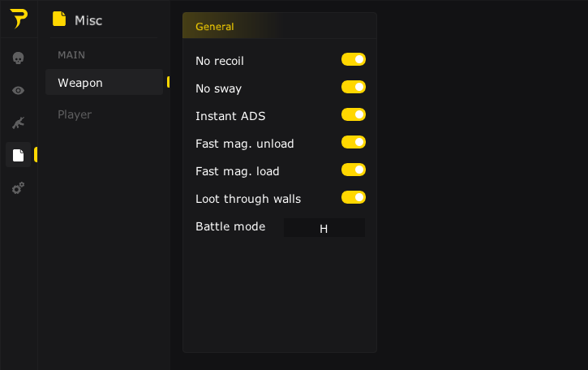This screenshot has height=370, width=588.
Task: Switch to the Player menu item
Action: click(75, 114)
